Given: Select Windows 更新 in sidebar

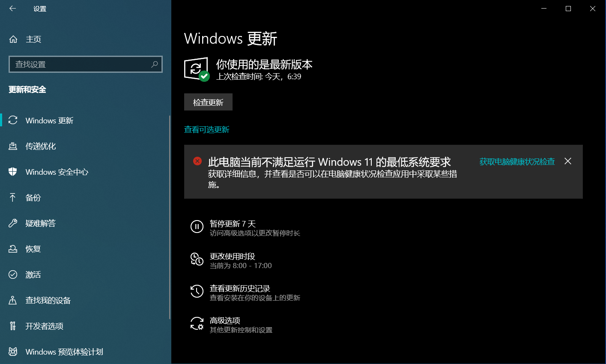Looking at the screenshot, I should point(85,120).
